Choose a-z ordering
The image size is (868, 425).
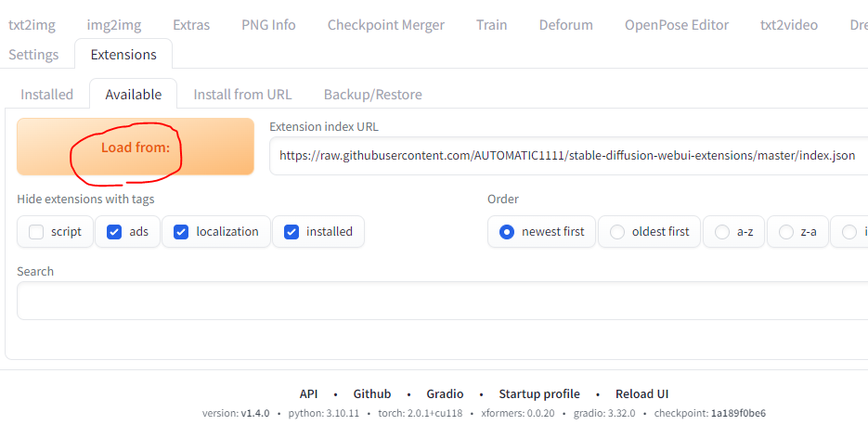(734, 231)
